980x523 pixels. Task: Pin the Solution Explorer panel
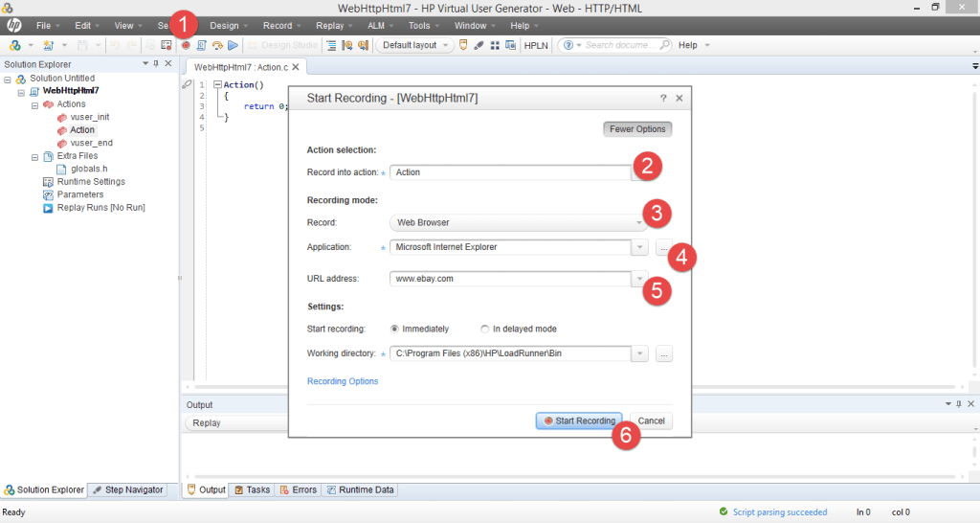pos(156,64)
